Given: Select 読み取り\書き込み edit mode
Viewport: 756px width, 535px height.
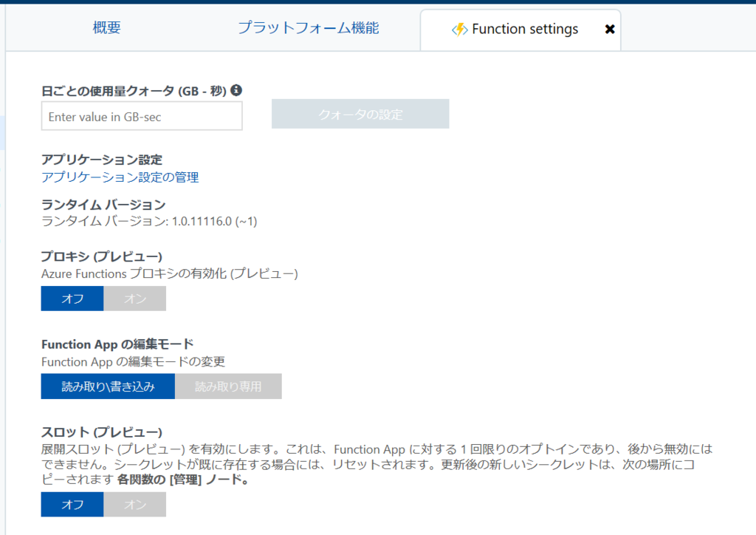Looking at the screenshot, I should click(107, 386).
